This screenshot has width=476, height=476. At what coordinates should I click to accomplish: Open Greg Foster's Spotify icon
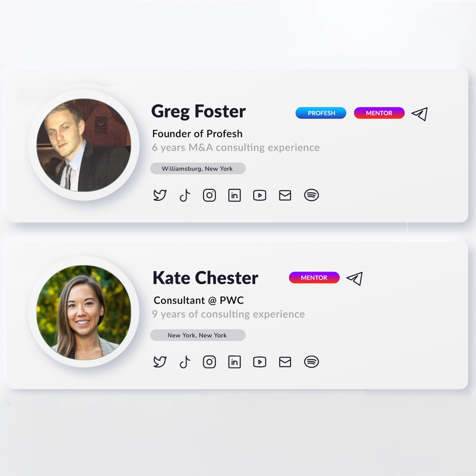point(311,195)
